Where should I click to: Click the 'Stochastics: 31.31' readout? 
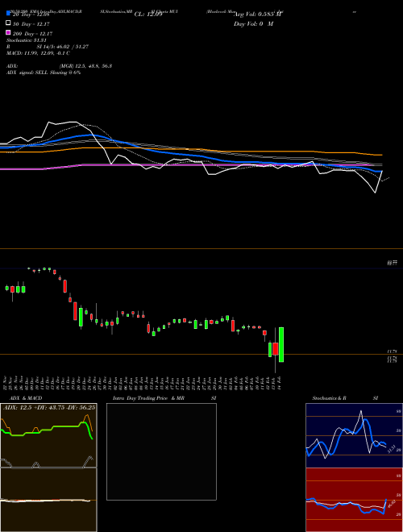(26, 40)
